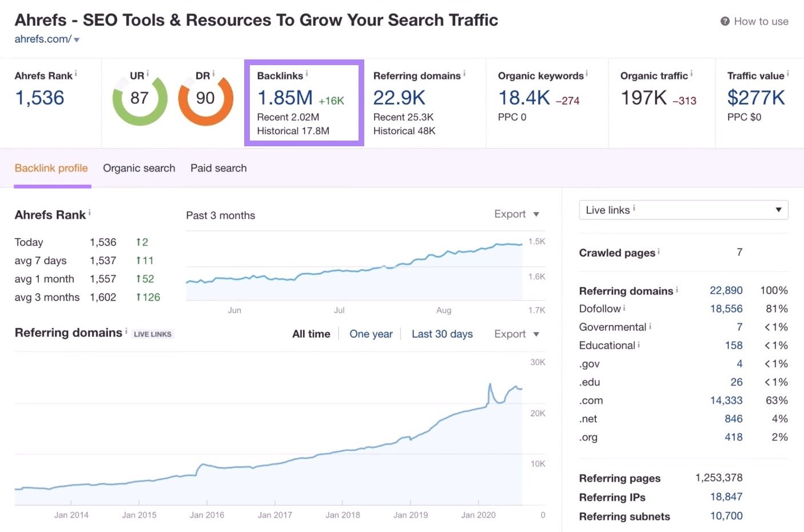Viewport: 804px width, 532px height.
Task: Click the Organic traffic value 197K
Action: [644, 98]
